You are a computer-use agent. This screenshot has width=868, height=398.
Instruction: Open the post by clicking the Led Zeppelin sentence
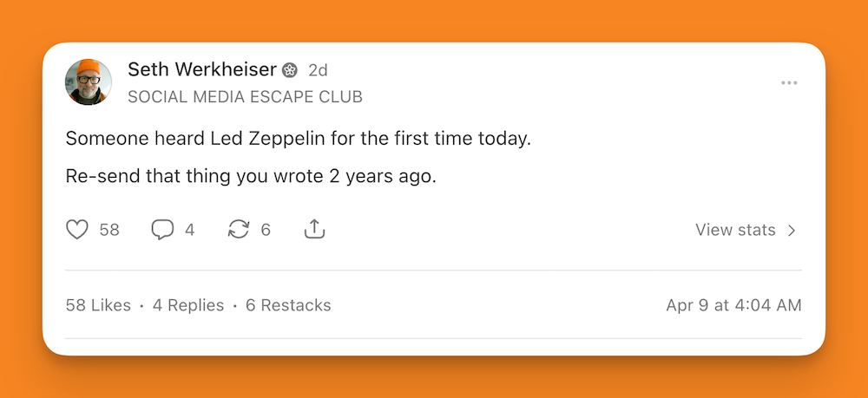(298, 138)
